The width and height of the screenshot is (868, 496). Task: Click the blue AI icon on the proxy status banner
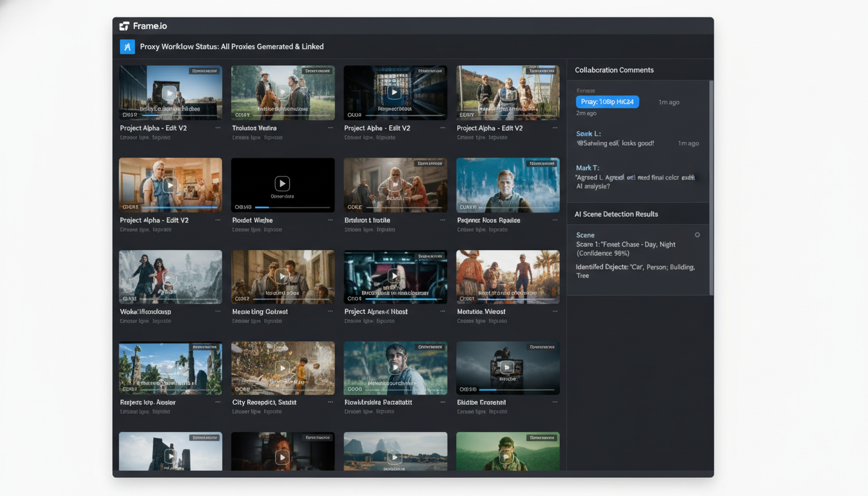pos(127,46)
